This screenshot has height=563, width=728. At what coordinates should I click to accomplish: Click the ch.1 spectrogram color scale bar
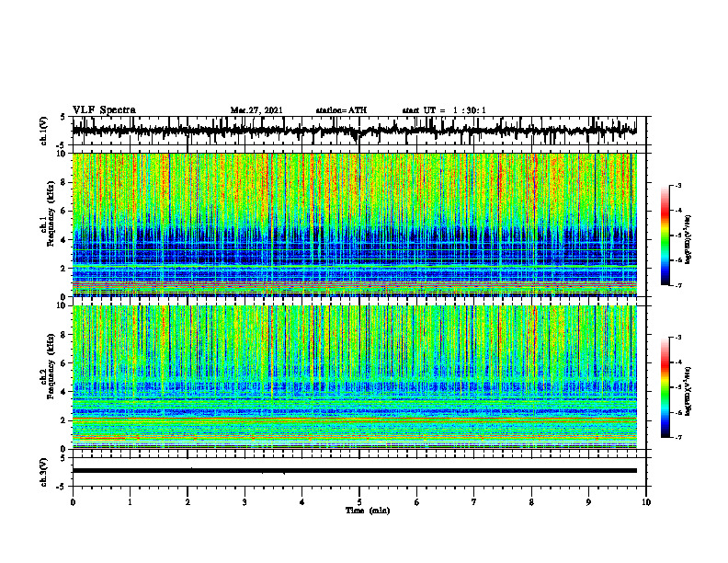point(665,236)
